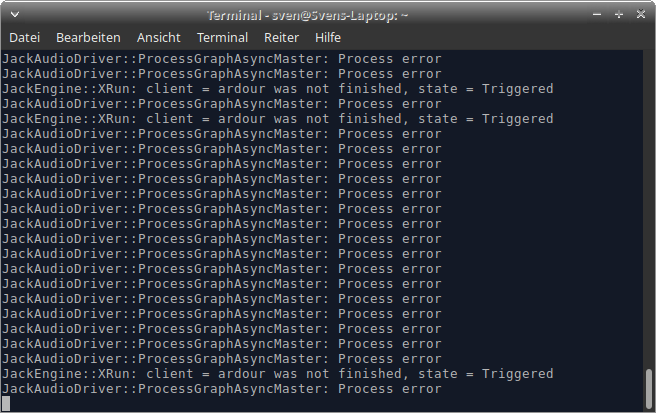The width and height of the screenshot is (656, 413).
Task: Close the Terminal window
Action: coord(640,14)
